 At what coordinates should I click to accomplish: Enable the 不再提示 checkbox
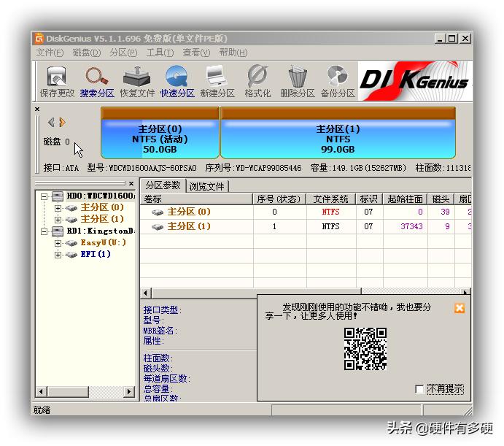click(419, 389)
